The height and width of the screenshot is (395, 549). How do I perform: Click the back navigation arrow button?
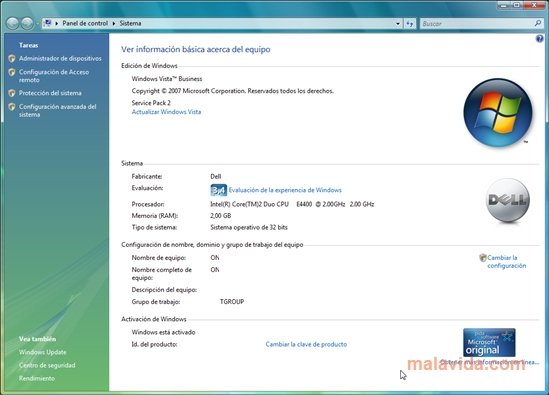point(13,23)
